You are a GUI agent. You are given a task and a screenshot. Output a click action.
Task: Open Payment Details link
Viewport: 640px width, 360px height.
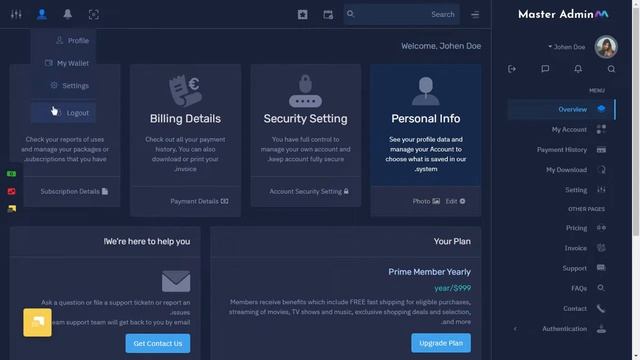tap(199, 201)
